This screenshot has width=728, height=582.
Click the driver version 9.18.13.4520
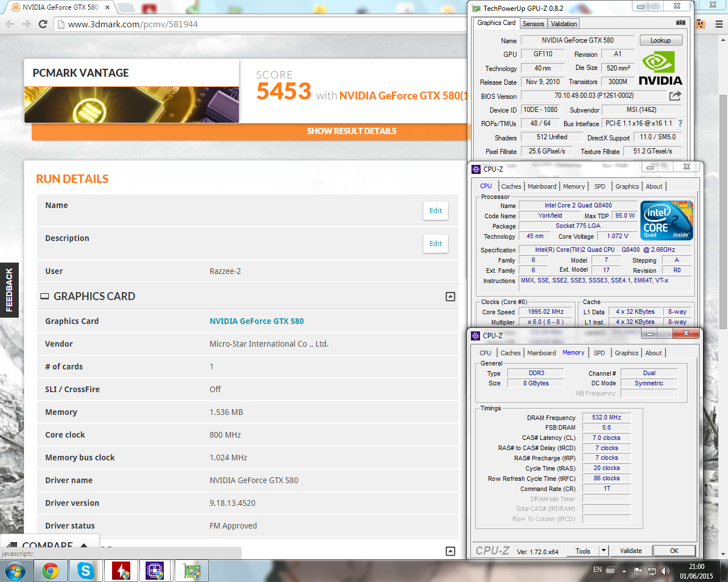(x=233, y=503)
